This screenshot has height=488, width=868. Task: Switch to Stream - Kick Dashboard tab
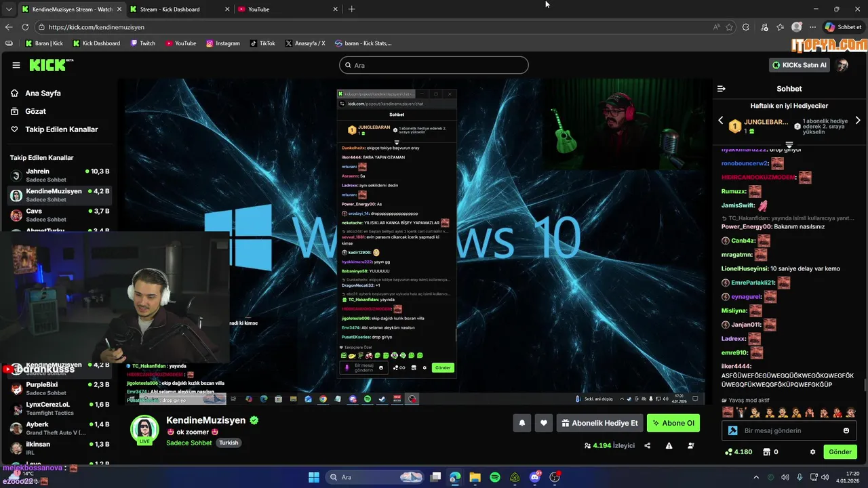point(179,9)
